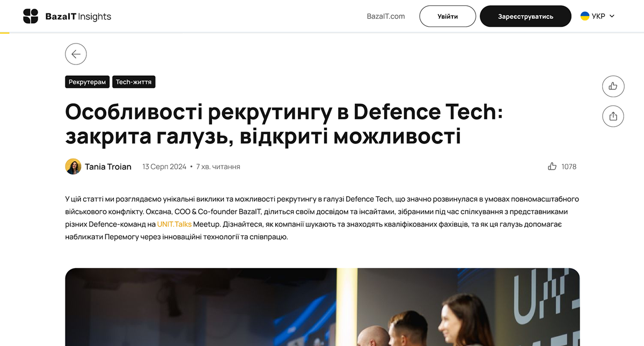Click the Ukrainian flag icon

click(x=584, y=16)
